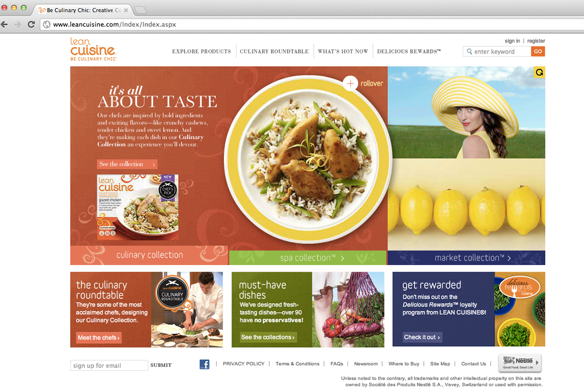Viewport: 584px width, 392px height.
Task: Click the chicken and rice plate image
Action: [x=308, y=160]
